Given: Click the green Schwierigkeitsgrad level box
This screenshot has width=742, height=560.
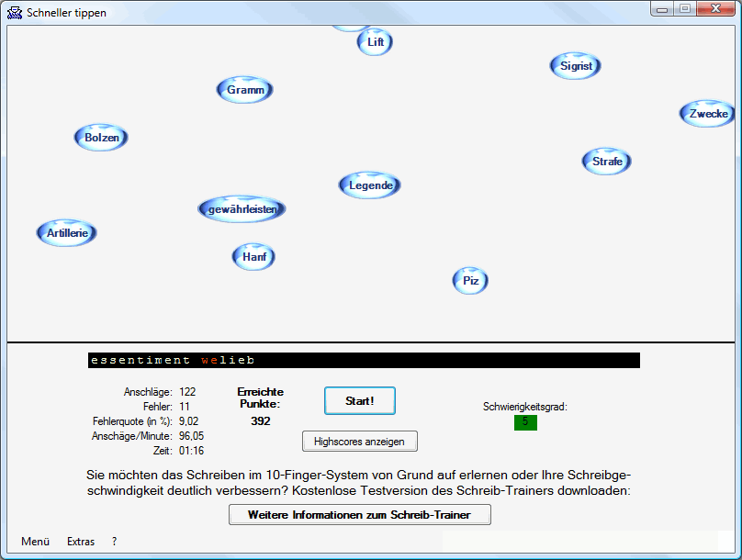Looking at the screenshot, I should pyautogui.click(x=525, y=422).
